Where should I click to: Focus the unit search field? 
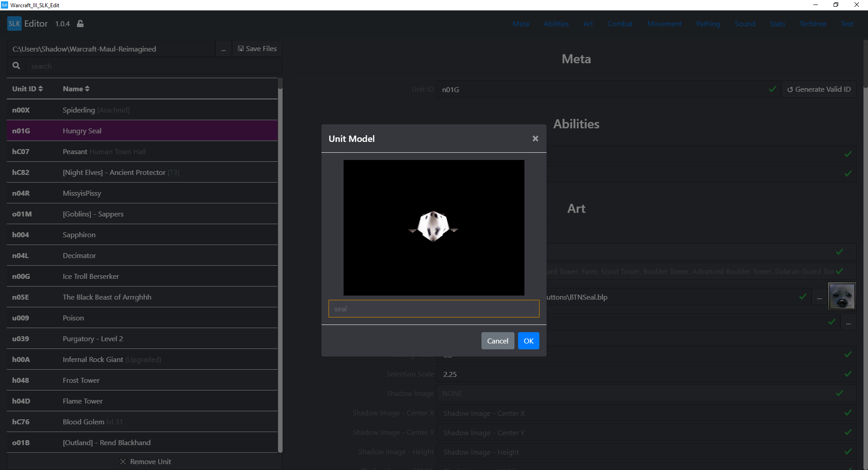pyautogui.click(x=154, y=66)
